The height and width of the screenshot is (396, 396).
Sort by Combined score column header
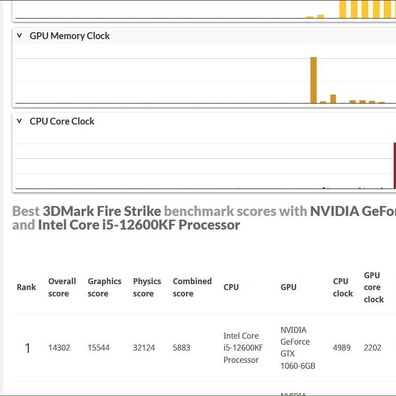click(x=192, y=287)
